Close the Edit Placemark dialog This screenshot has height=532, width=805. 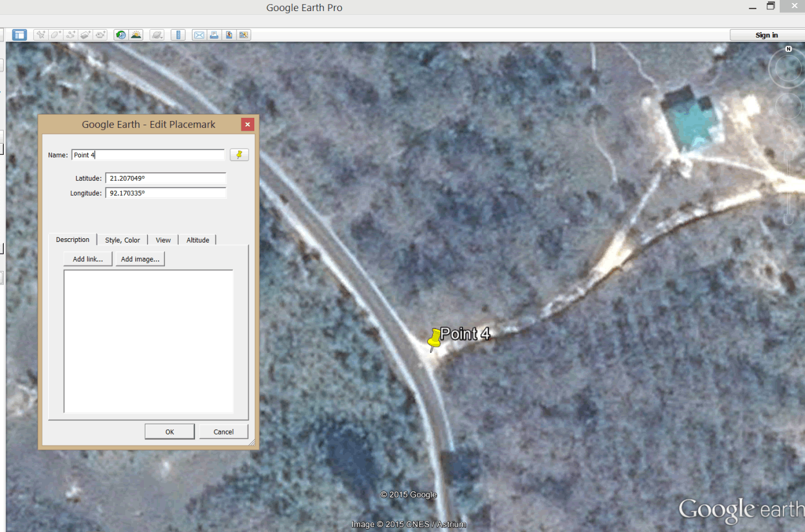[x=247, y=124]
